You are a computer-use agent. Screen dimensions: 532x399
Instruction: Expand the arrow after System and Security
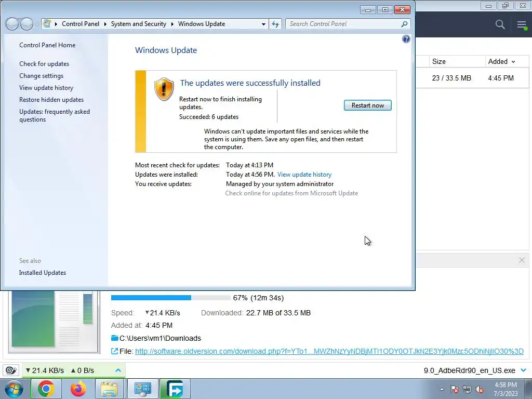172,24
